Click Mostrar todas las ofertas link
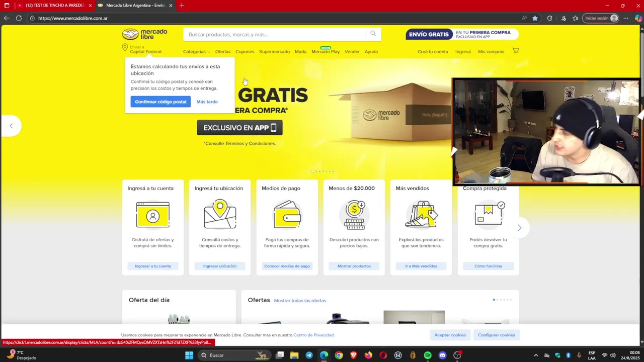The height and width of the screenshot is (362, 644). [x=300, y=301]
